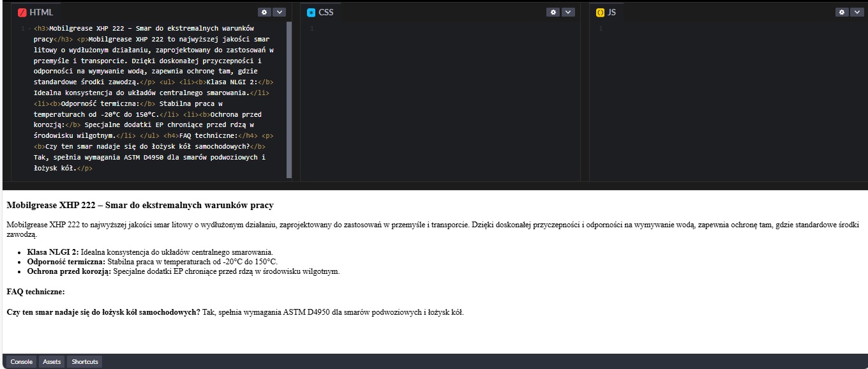Click 'FAQ techniczne:' heading in preview

[36, 292]
